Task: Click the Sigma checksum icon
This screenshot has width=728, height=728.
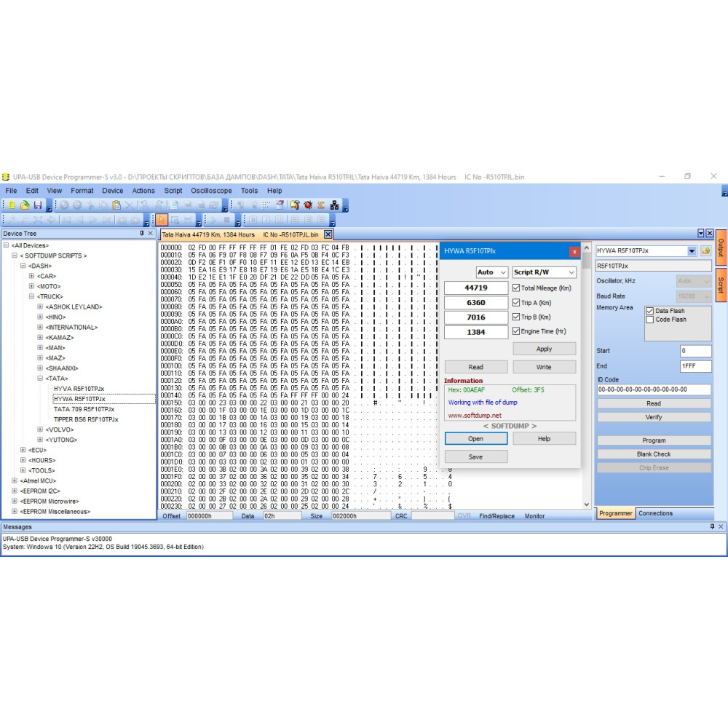Action: pyautogui.click(x=321, y=205)
